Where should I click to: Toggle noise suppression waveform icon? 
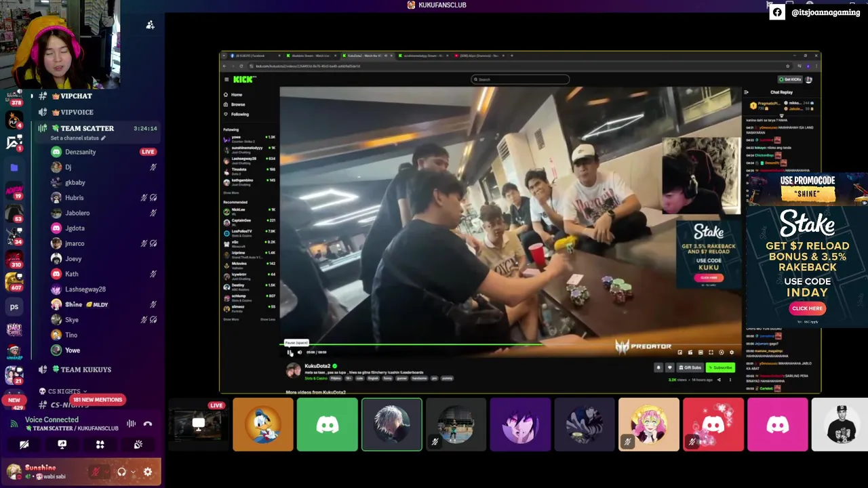[x=131, y=424]
